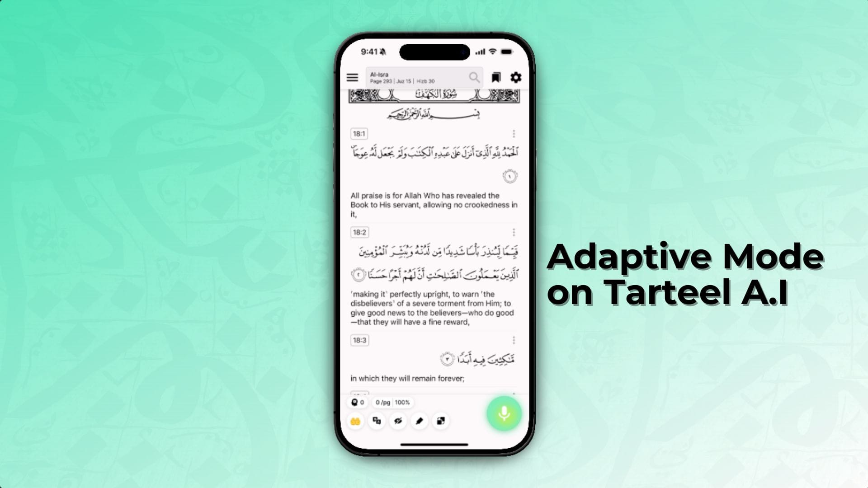
Task: Tap the recitation timer for 18:1
Action: pyautogui.click(x=509, y=176)
